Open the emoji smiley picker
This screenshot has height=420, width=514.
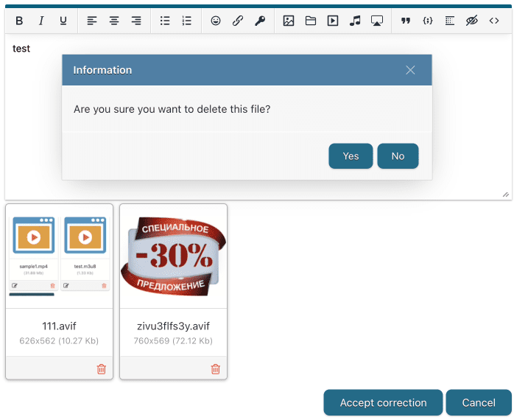click(x=216, y=21)
